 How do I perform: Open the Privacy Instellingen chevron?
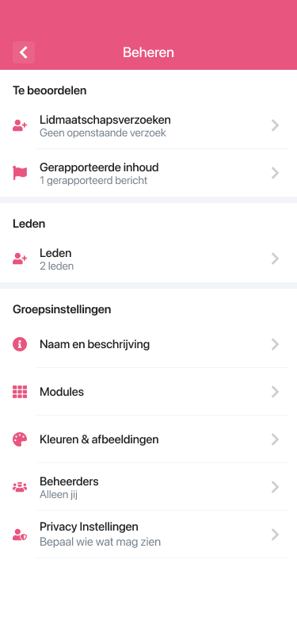[x=276, y=535]
